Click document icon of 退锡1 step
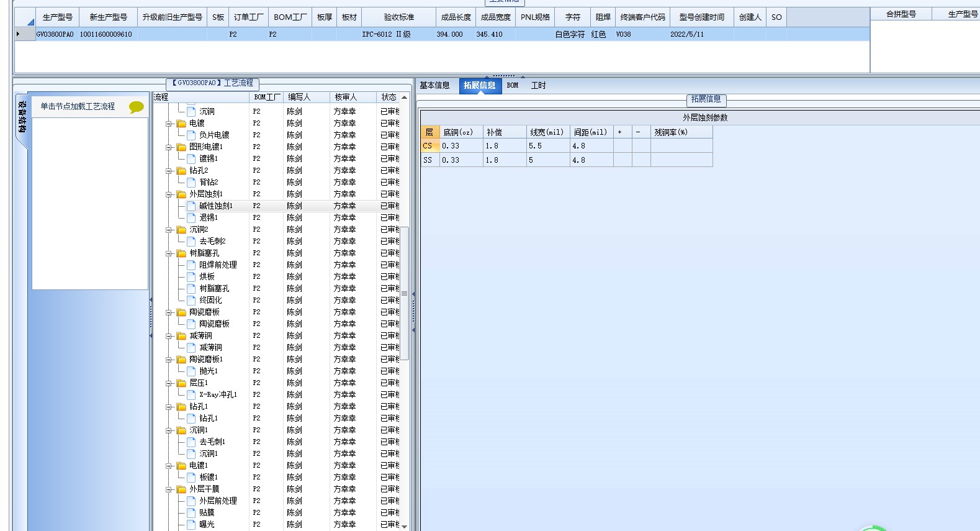Viewport: 980px width, 531px height. pyautogui.click(x=191, y=217)
